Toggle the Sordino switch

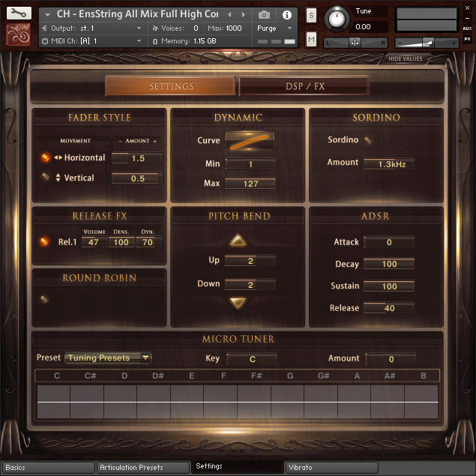click(x=368, y=139)
